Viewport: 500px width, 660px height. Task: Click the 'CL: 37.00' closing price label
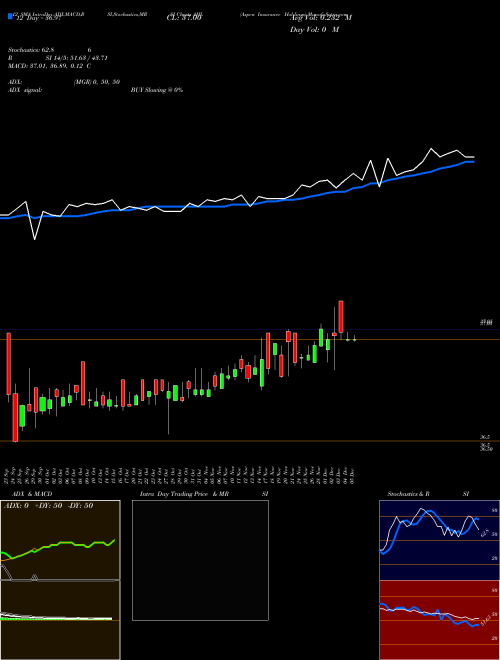click(184, 19)
